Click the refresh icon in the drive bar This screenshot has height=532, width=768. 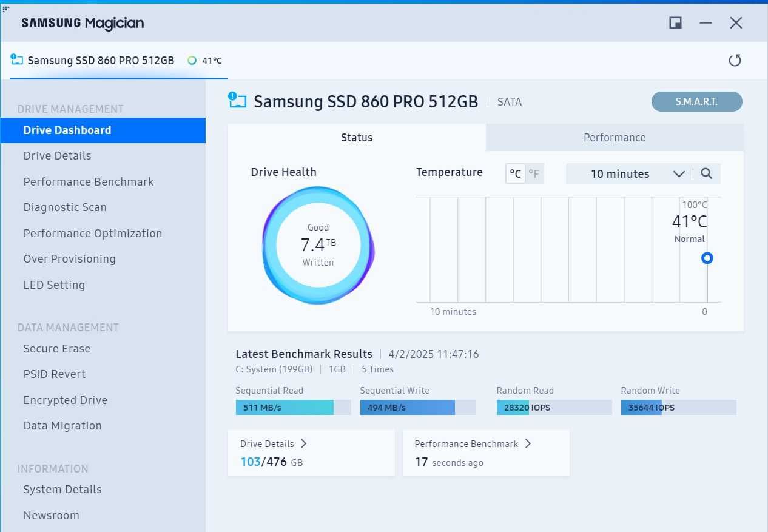(735, 60)
